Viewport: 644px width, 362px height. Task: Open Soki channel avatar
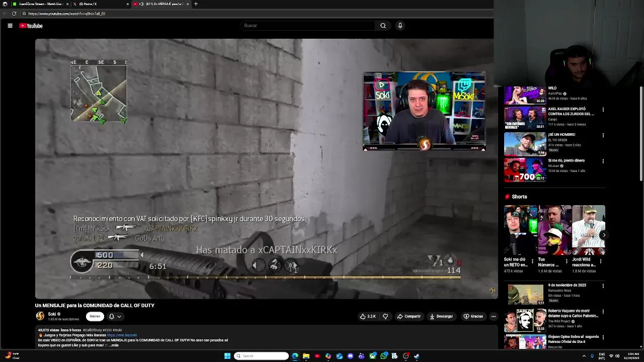pos(40,316)
